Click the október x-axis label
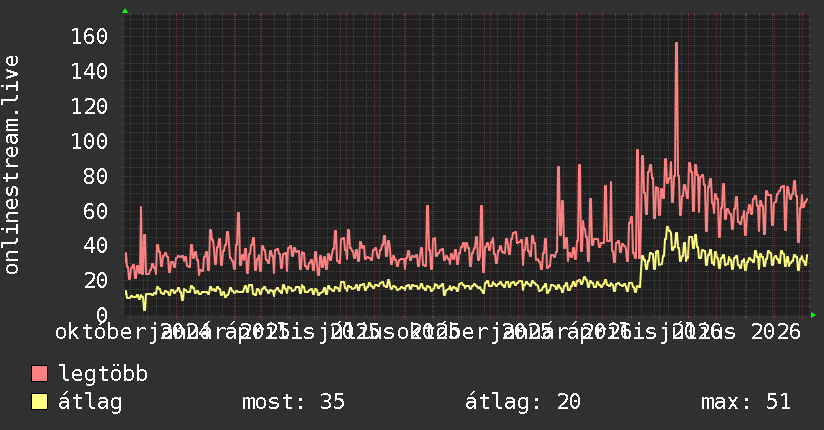This screenshot has width=824, height=430. pos(101,332)
